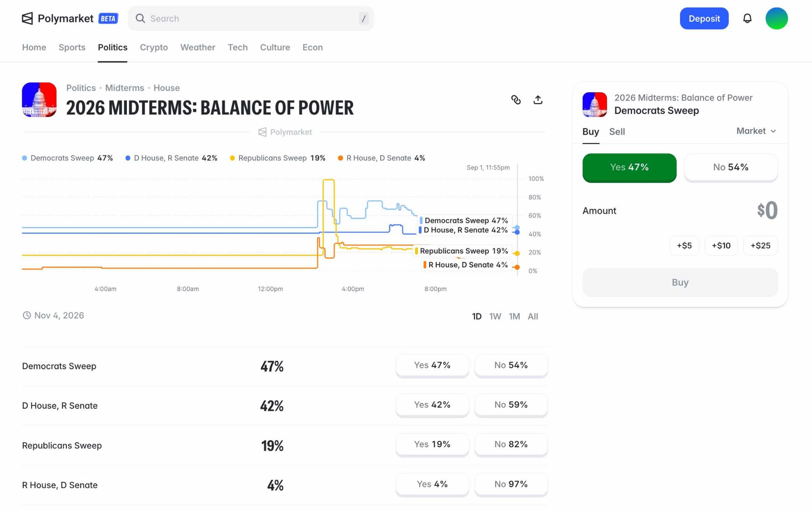Screen dimensions: 812x511
Task: Go to the Crypto category
Action: point(154,47)
